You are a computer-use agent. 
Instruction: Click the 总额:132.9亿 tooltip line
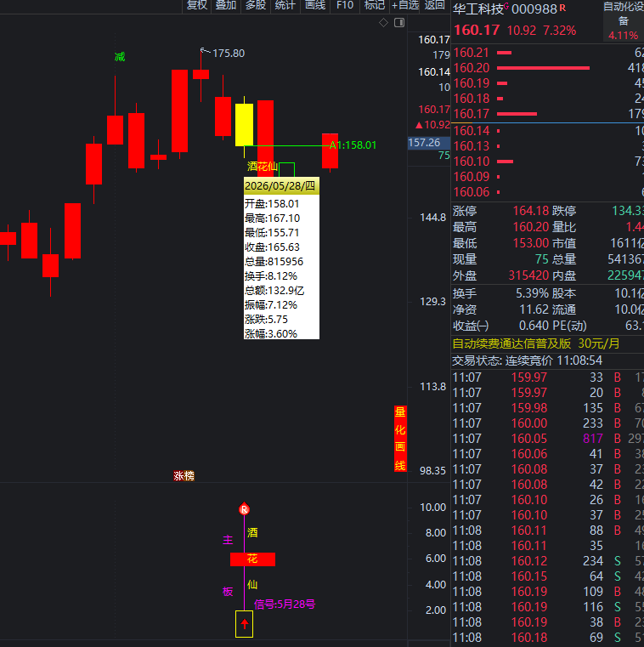[x=274, y=291]
